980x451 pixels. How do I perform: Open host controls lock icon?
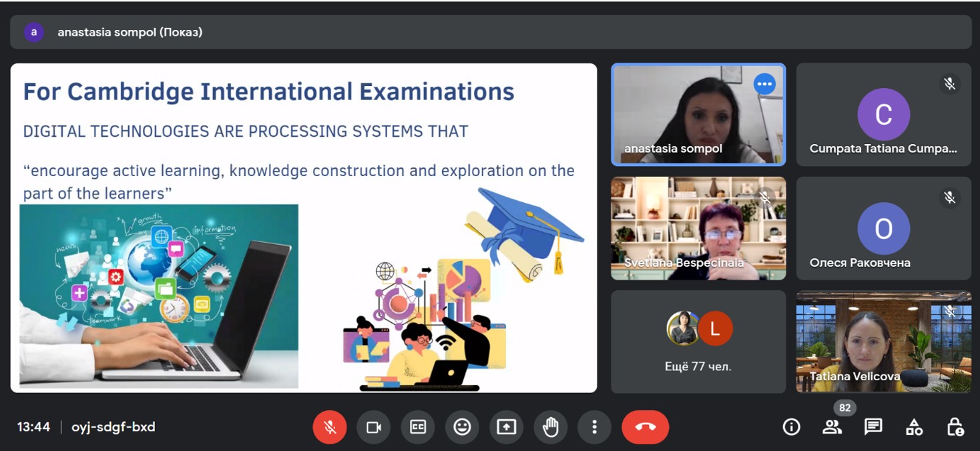[x=955, y=427]
